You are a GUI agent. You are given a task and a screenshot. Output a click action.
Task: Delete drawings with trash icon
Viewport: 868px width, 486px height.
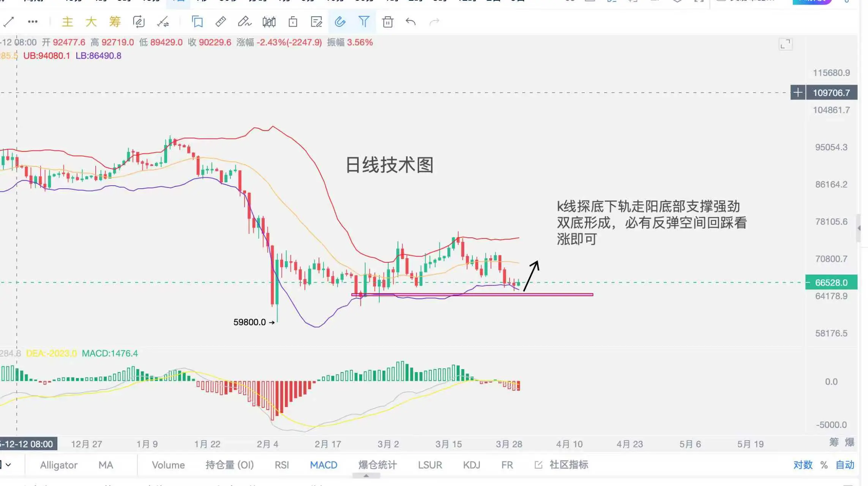point(387,22)
